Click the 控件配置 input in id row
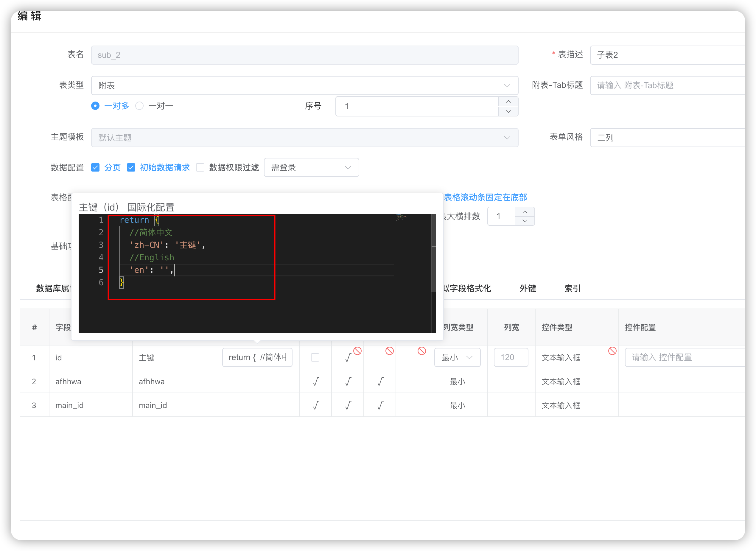The image size is (756, 551). tap(684, 357)
